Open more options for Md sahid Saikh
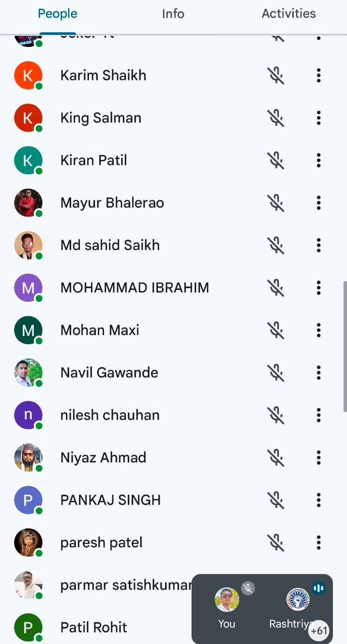 tap(318, 245)
